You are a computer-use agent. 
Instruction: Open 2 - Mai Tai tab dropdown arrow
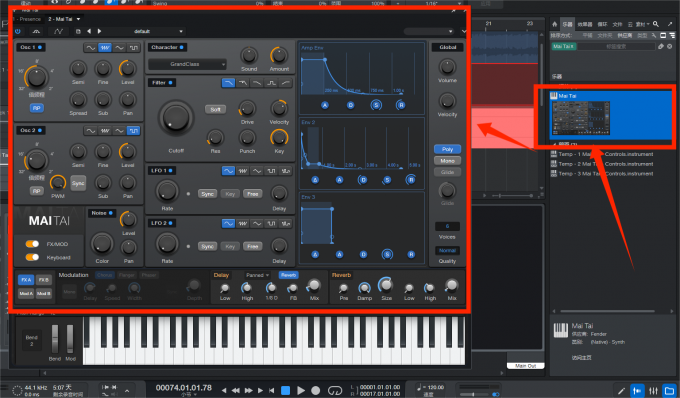(x=78, y=19)
